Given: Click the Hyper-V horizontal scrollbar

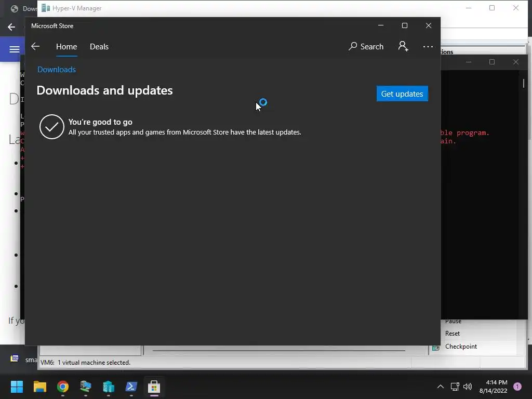Looking at the screenshot, I should click(x=279, y=351).
